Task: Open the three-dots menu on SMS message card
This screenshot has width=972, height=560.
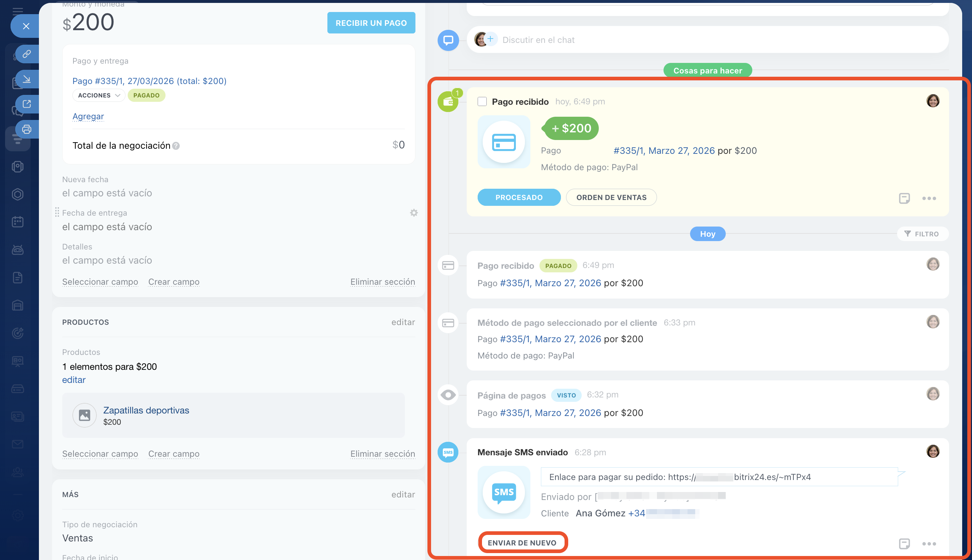Action: point(929,544)
